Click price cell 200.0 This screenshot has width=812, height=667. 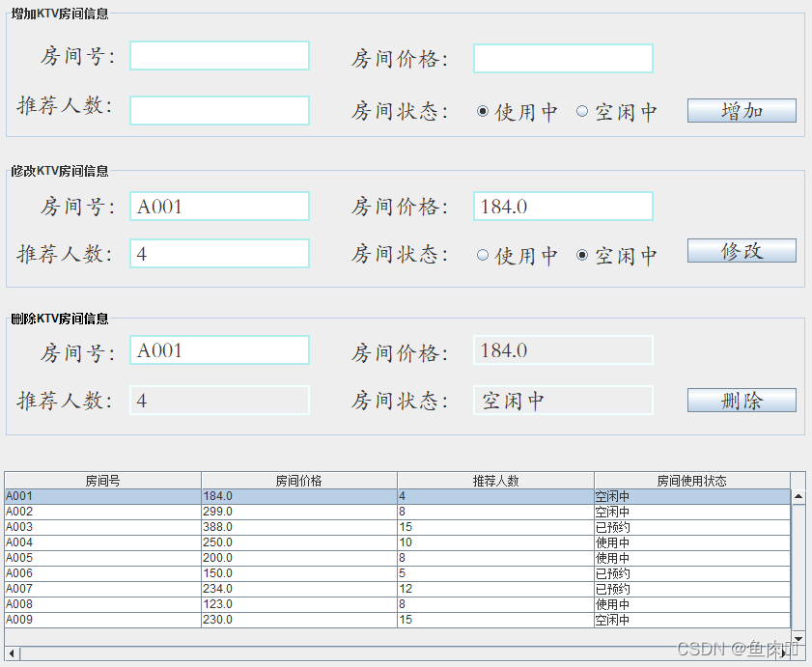(x=298, y=558)
